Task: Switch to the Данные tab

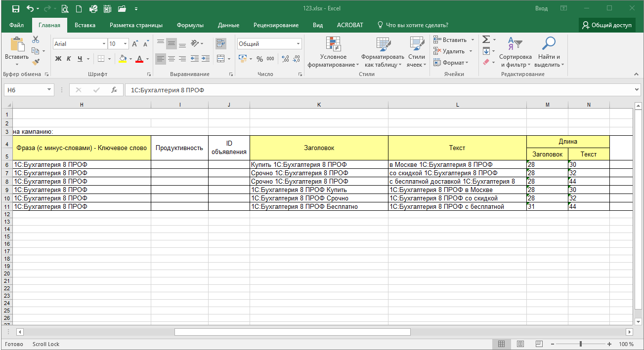Action: 228,25
